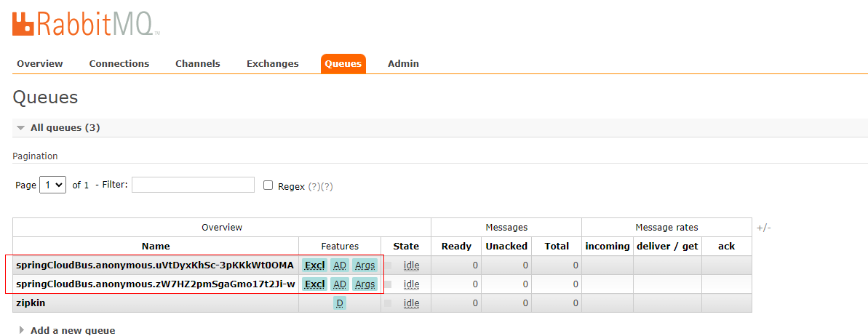The width and height of the screenshot is (868, 336).
Task: Select the Queues tab
Action: coord(343,64)
